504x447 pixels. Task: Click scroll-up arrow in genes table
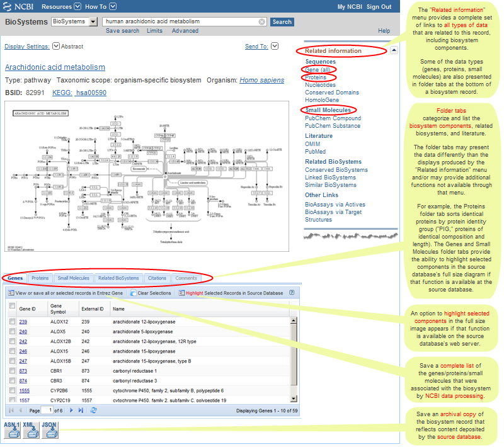(x=294, y=320)
